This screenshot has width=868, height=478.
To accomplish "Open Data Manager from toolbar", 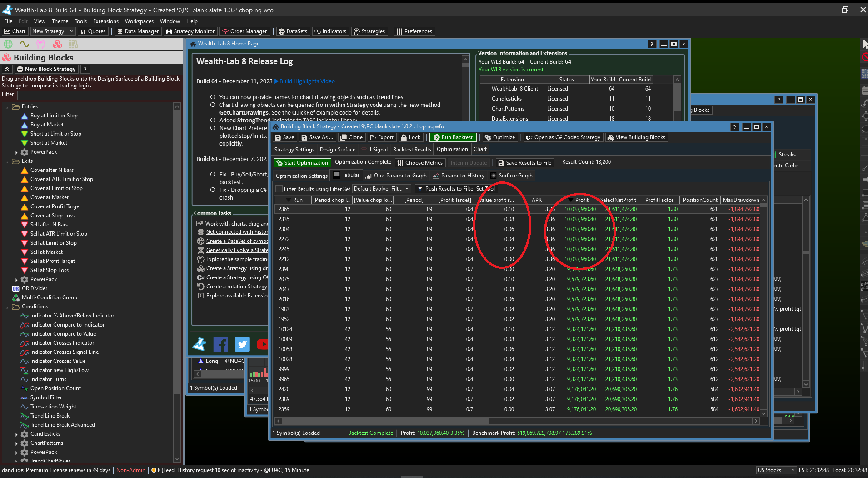I will 138,31.
